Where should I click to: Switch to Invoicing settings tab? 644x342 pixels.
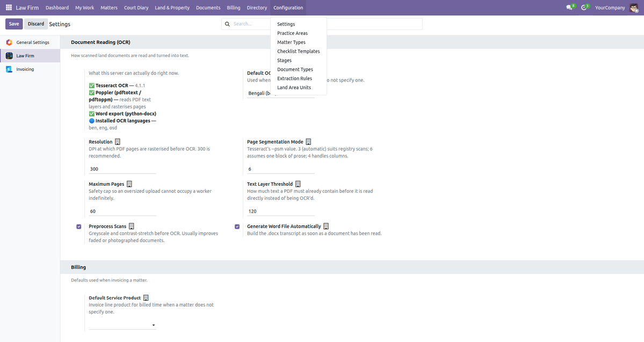coord(30,69)
